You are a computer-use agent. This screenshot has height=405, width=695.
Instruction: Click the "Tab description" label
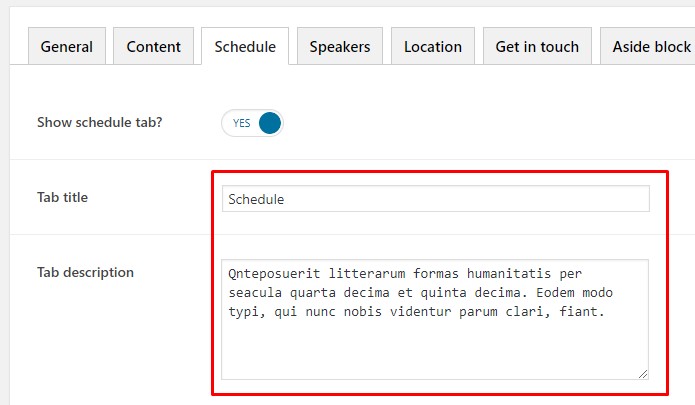(86, 272)
